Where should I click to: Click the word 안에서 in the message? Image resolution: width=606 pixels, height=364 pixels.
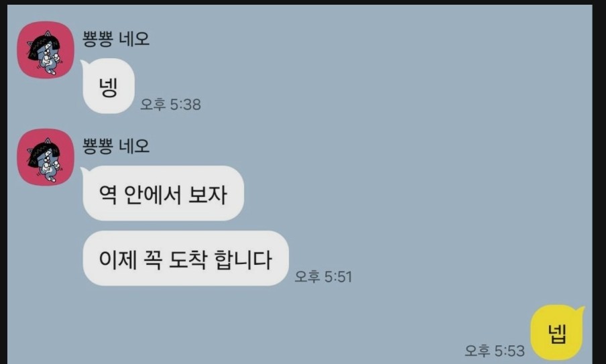click(x=152, y=194)
